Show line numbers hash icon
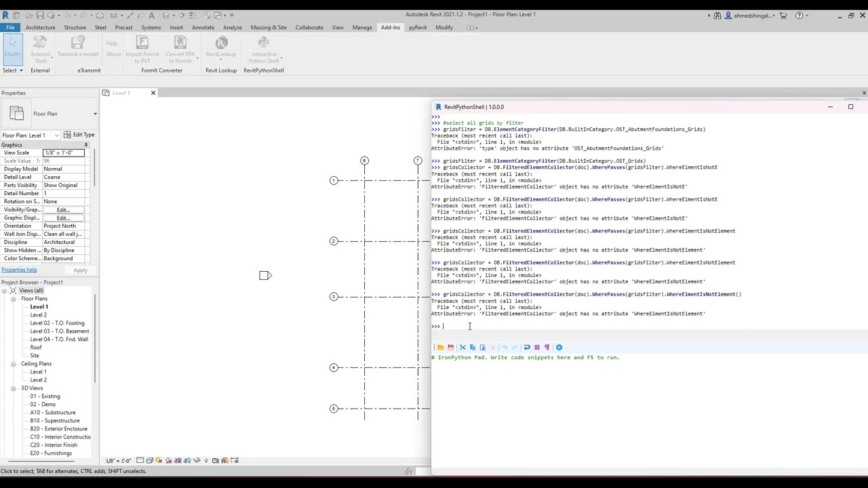The image size is (868, 488). point(536,347)
